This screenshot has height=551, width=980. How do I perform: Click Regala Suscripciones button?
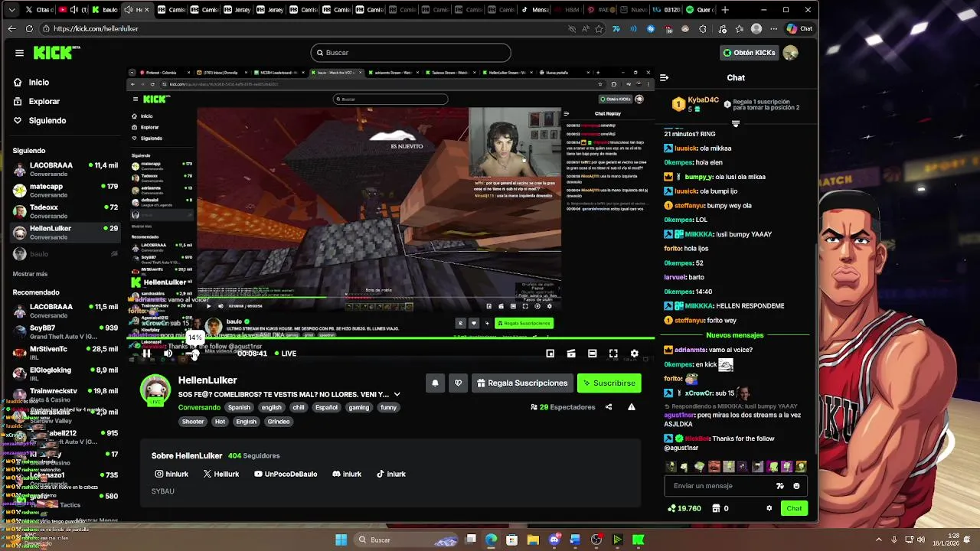click(522, 383)
